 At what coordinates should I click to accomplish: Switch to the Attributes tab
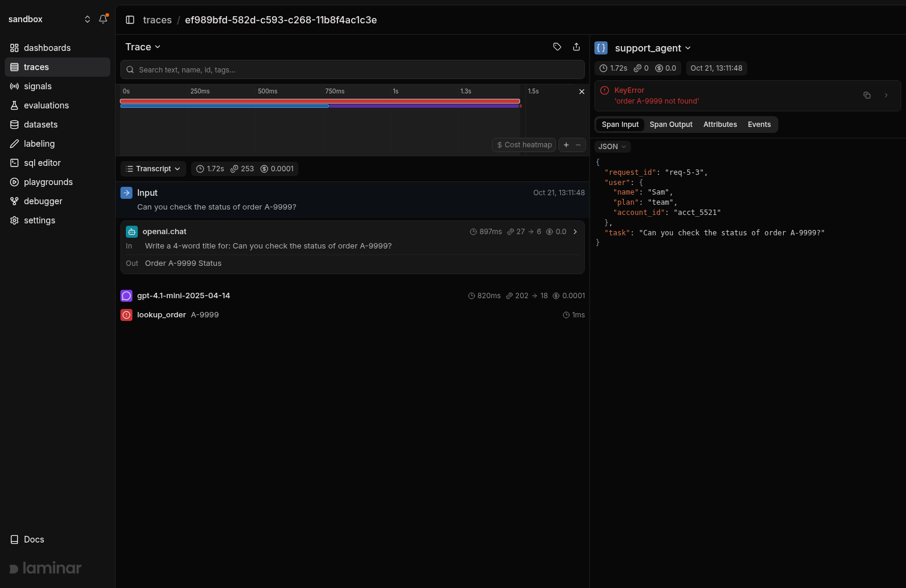(720, 125)
